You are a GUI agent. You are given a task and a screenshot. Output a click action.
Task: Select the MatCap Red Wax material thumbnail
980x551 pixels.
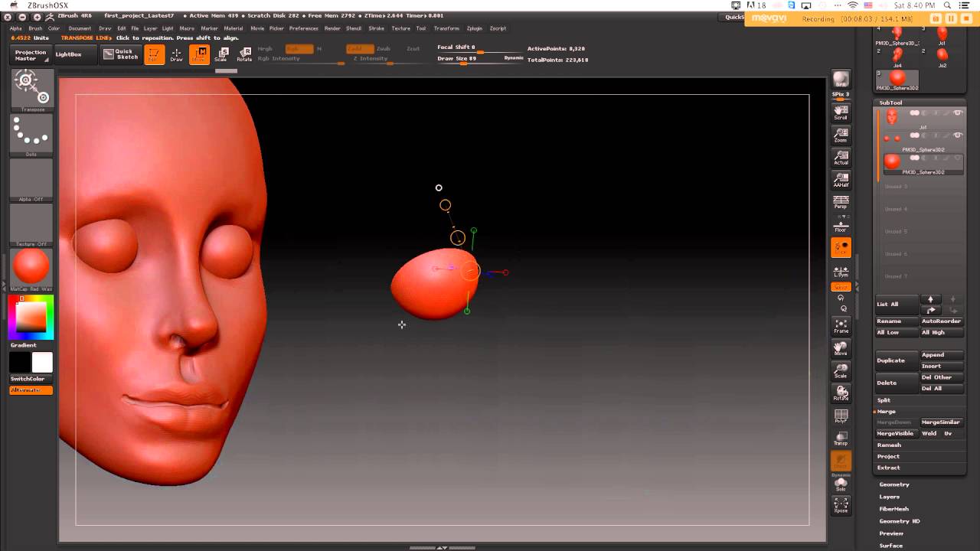pyautogui.click(x=31, y=267)
